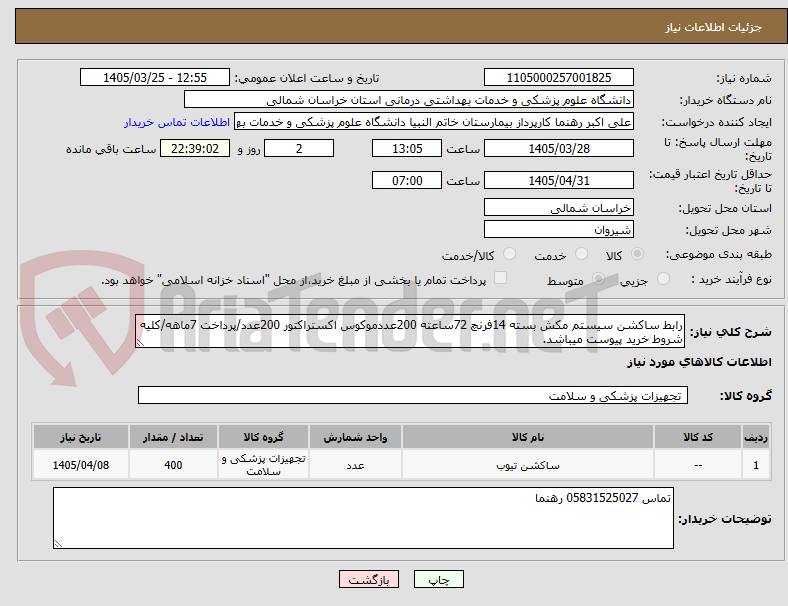Click the گروه کالا column header
The image size is (788, 606).
263,437
